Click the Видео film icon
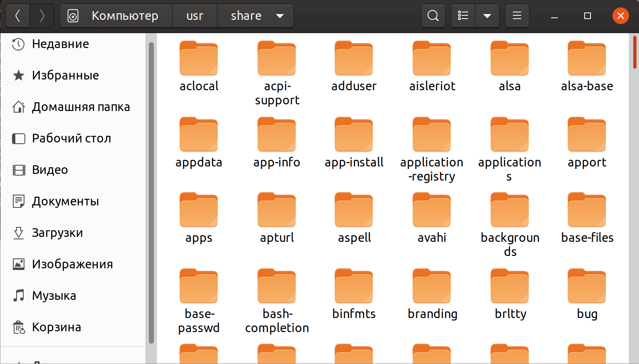The image size is (639, 364). click(x=18, y=170)
